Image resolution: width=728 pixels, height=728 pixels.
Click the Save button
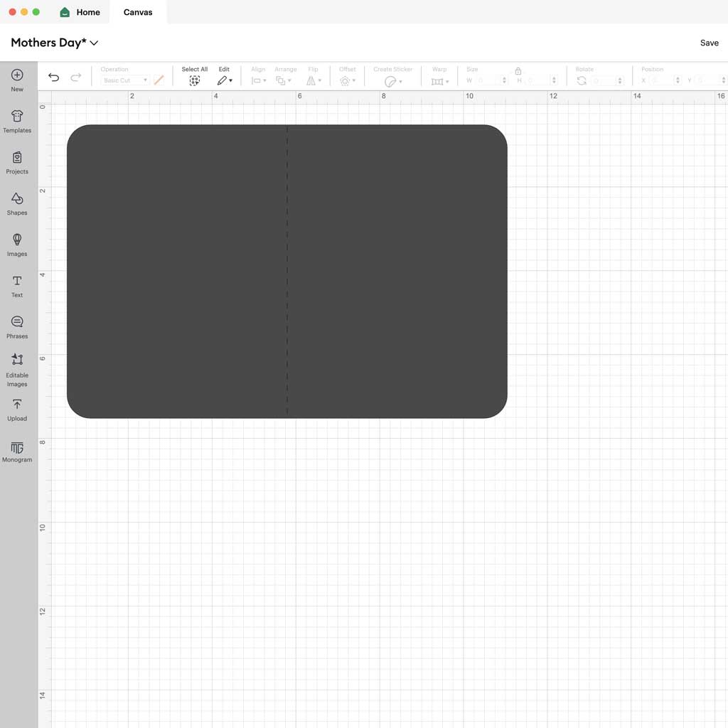click(709, 43)
